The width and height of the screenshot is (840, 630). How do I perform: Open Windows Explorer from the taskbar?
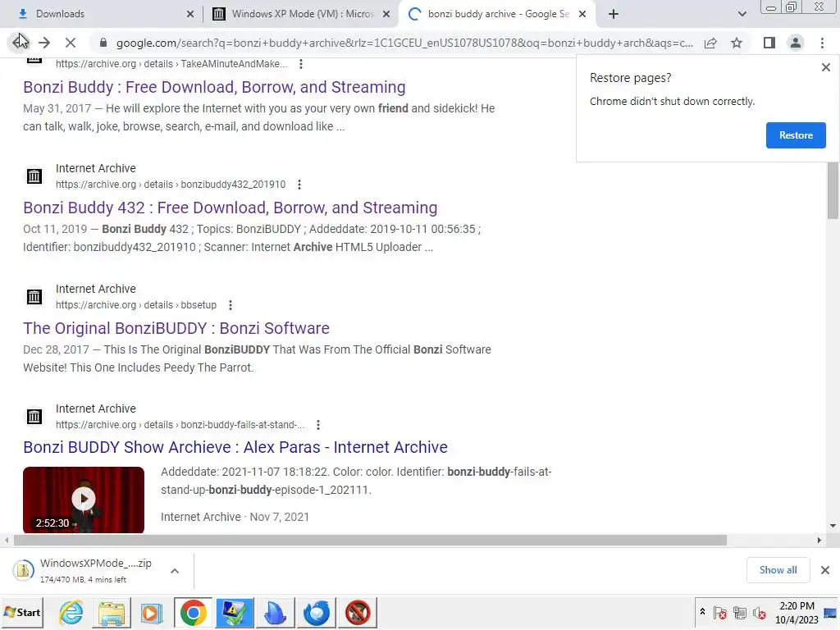tap(112, 612)
